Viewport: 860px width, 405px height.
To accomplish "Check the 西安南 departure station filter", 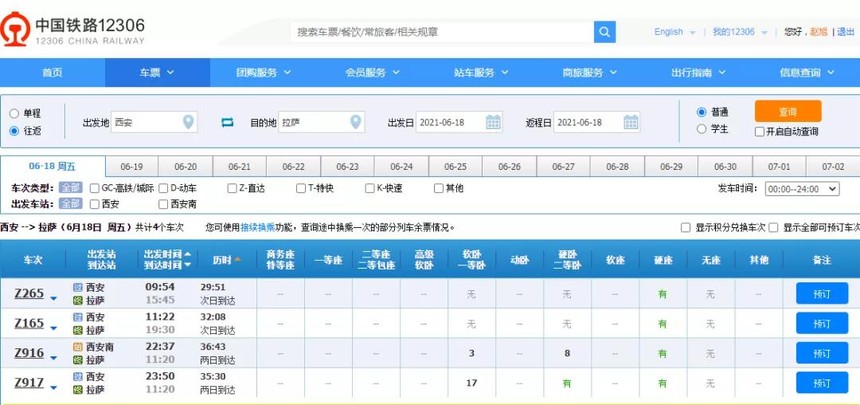I will point(163,204).
